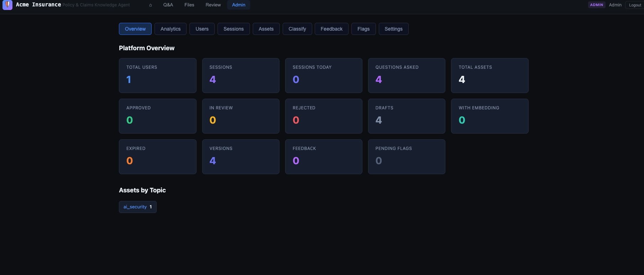Open the Sessions tab

pos(234,29)
